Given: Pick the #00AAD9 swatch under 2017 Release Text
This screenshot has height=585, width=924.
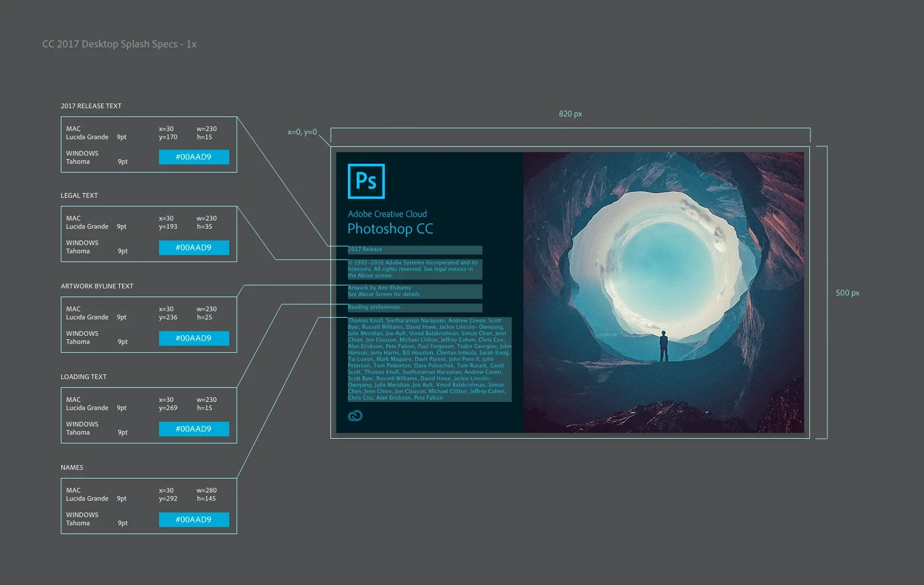Looking at the screenshot, I should 194,157.
